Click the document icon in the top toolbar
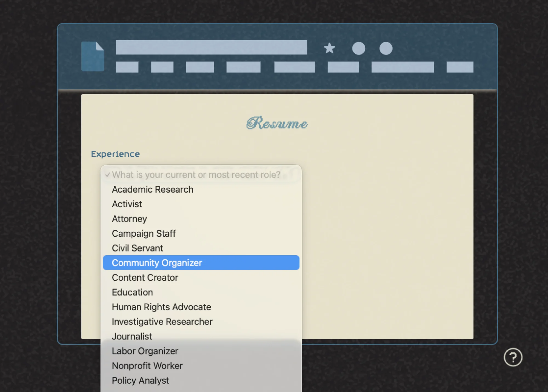Image resolution: width=548 pixels, height=392 pixels. coord(93,56)
